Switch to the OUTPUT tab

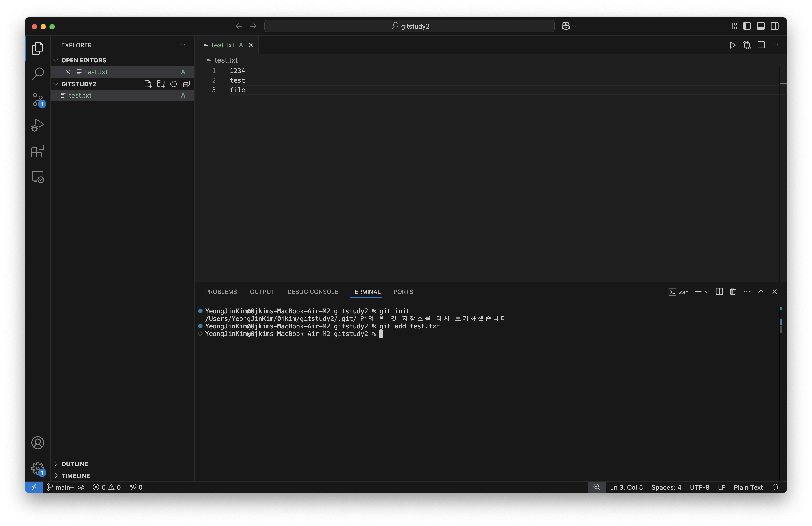pos(262,292)
